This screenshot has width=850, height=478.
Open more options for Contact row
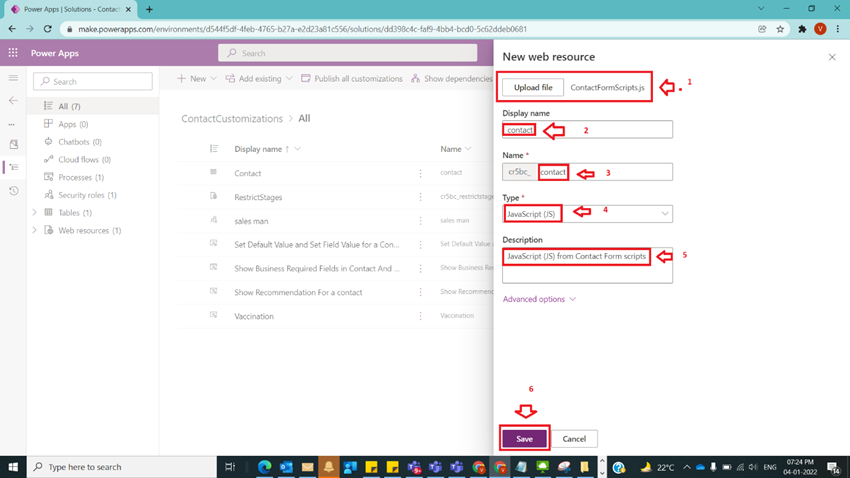click(420, 173)
